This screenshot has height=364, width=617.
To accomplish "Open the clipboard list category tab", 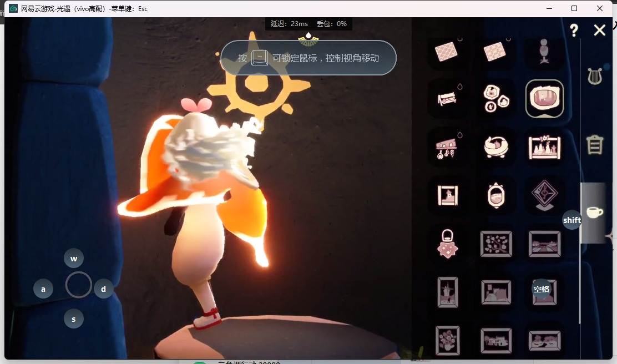I will [x=595, y=144].
